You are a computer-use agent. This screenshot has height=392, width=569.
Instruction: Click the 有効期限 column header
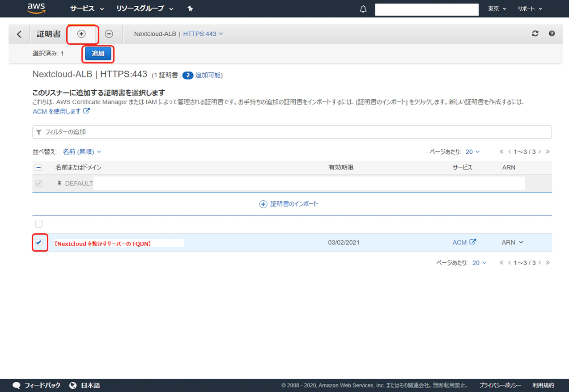(341, 168)
